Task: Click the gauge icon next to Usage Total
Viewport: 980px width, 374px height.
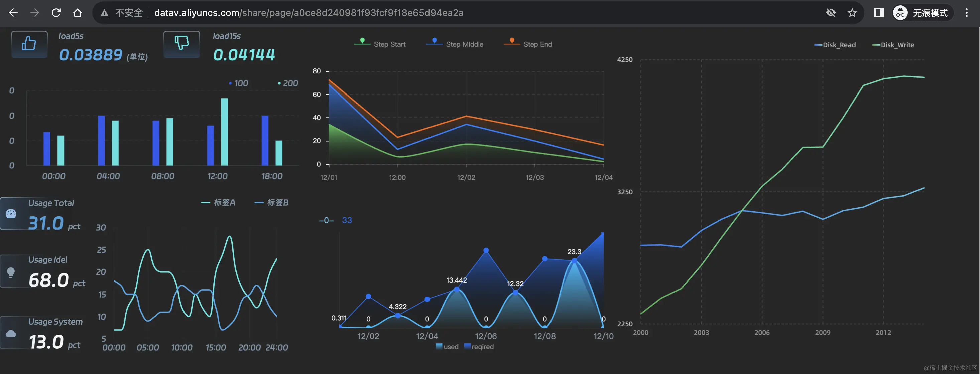Action: (11, 214)
